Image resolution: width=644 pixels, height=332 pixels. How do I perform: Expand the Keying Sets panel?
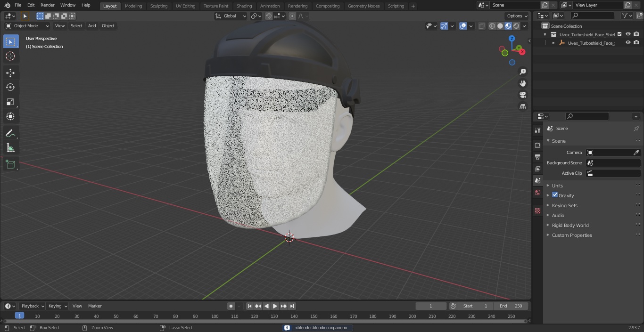564,205
